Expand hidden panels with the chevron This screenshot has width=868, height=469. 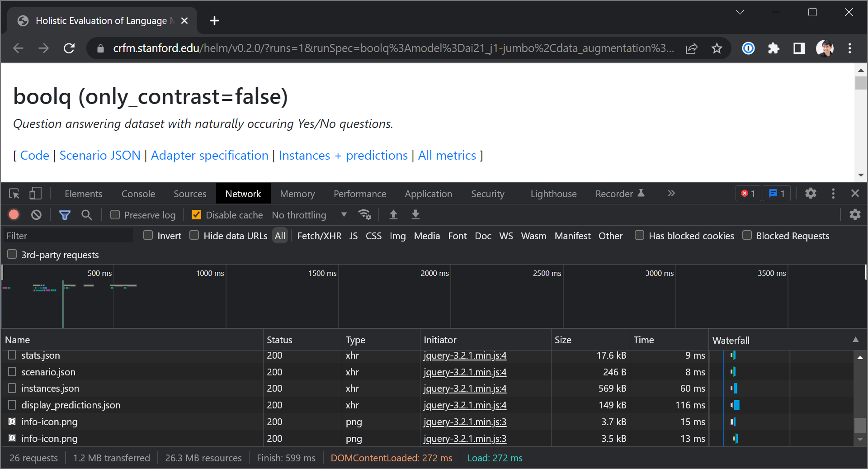(x=671, y=194)
